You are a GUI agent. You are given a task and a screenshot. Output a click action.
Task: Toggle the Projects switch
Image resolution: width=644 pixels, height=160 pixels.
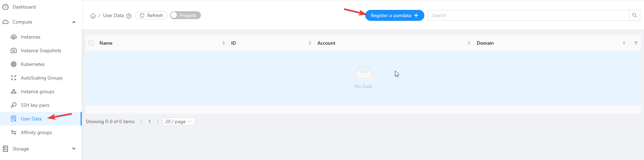click(185, 15)
